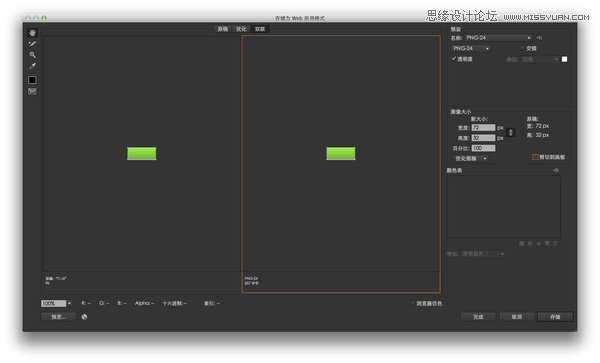Switch to the 原稿 original tab
The image size is (600, 363).
223,29
